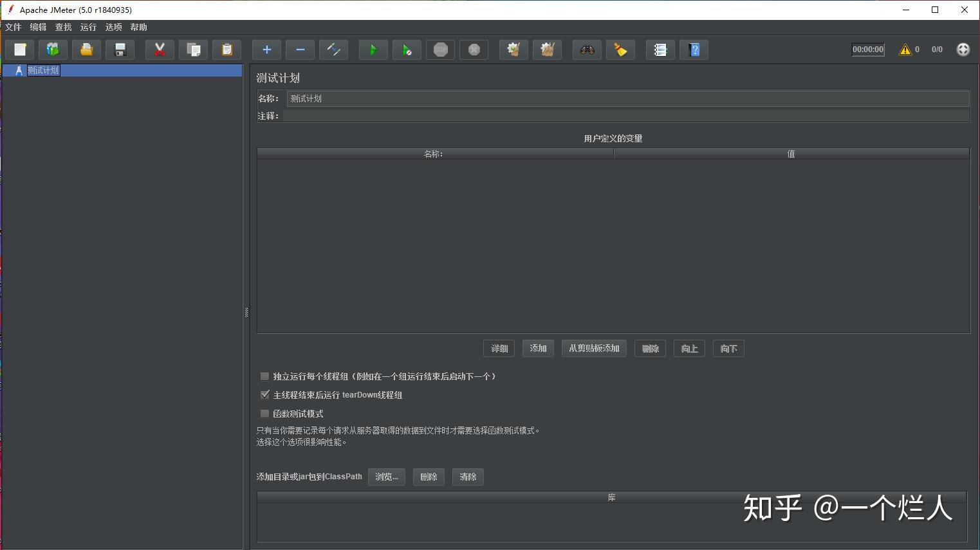Start the test run

pyautogui.click(x=373, y=50)
